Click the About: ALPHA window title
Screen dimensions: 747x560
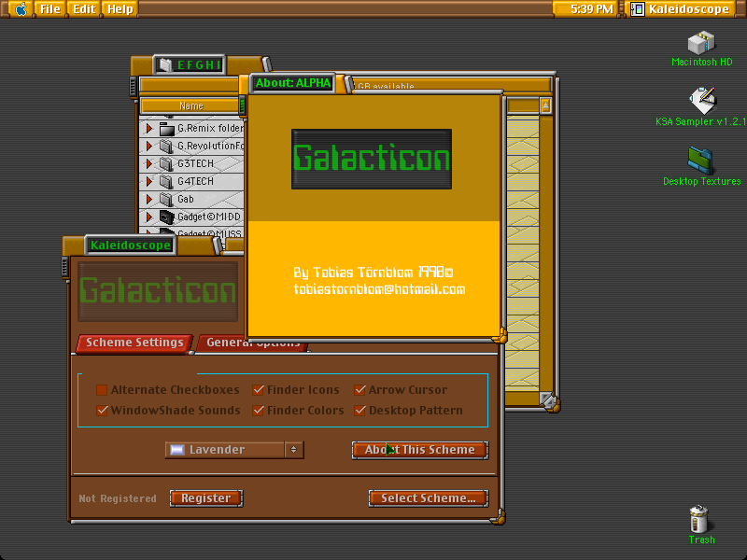point(293,83)
